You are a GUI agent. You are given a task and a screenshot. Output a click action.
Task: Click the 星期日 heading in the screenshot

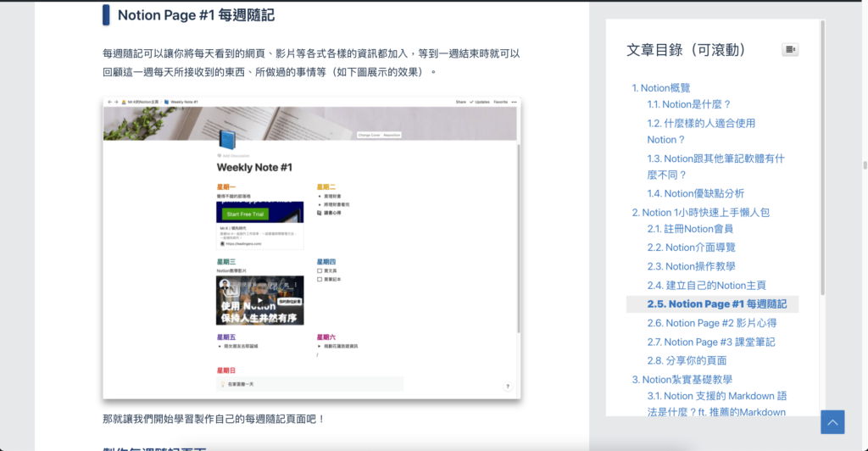point(225,370)
